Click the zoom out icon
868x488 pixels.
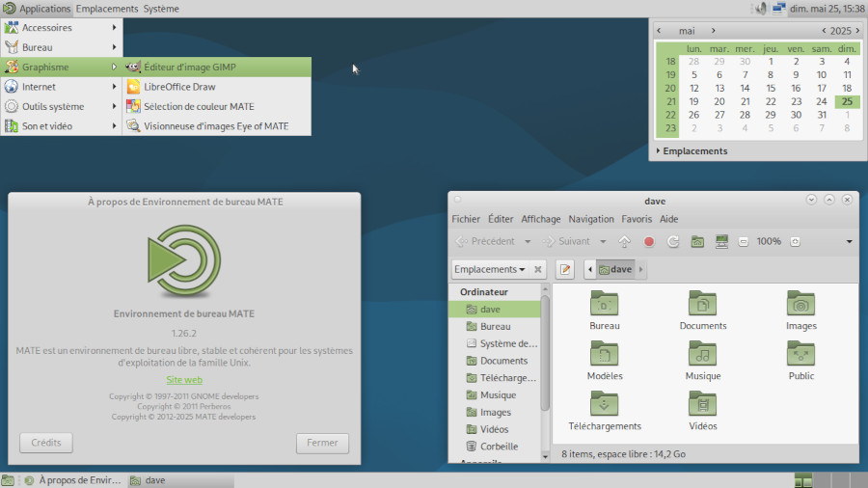point(744,242)
